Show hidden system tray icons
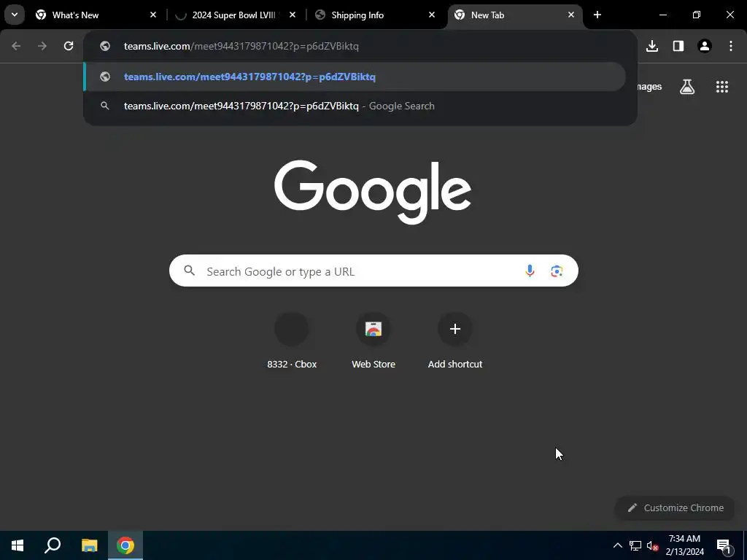 click(x=617, y=545)
